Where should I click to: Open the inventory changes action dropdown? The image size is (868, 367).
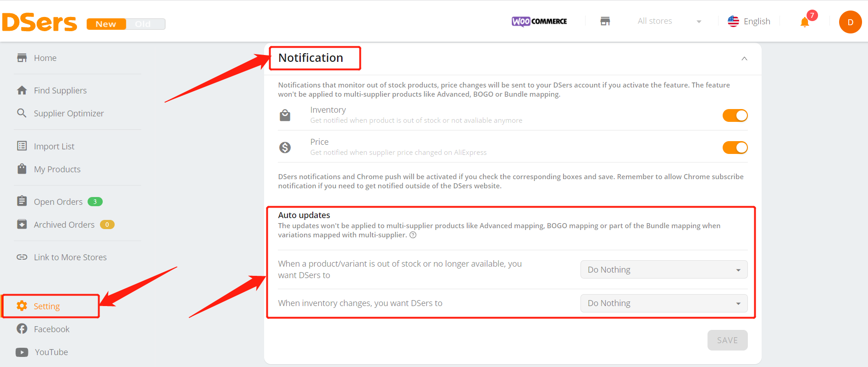pos(664,303)
